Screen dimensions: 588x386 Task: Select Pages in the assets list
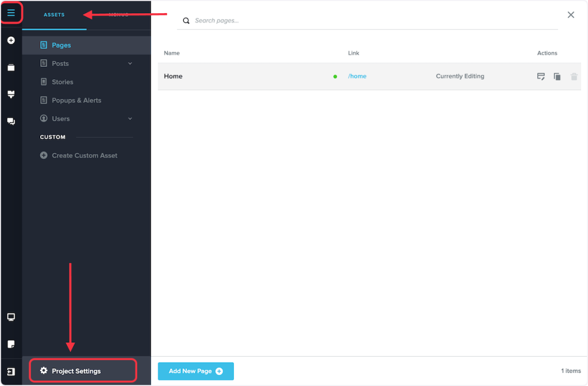point(61,45)
